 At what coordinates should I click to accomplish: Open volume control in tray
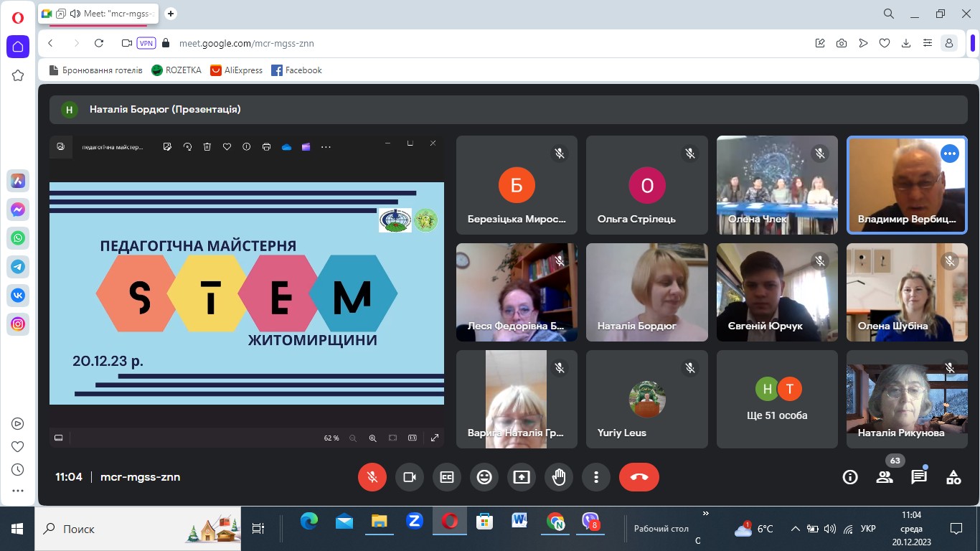[830, 529]
